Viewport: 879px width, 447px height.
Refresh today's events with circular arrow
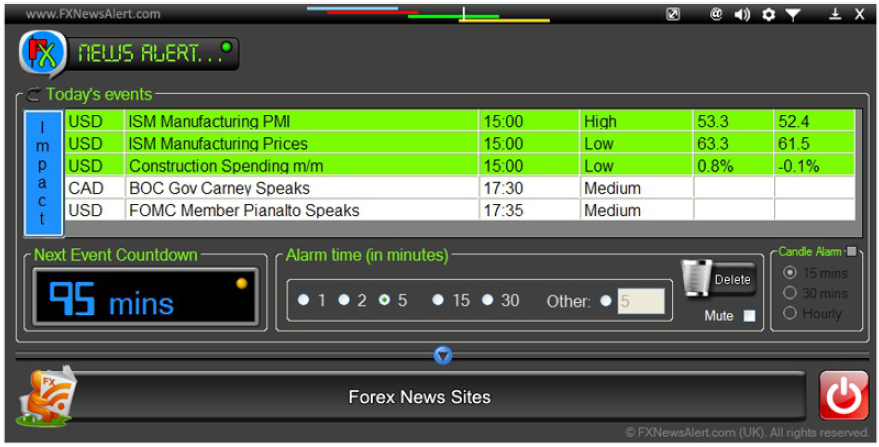tap(34, 94)
